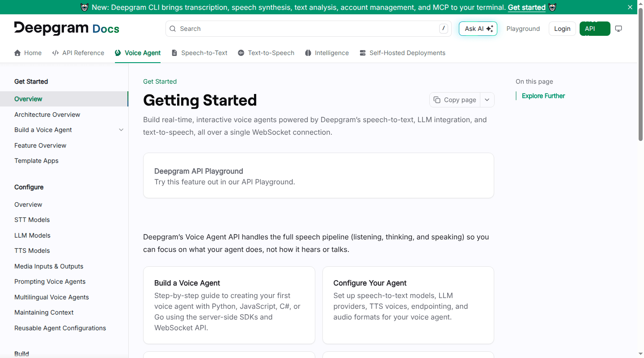Click the Ask AI button
Viewport: 644px width, 358px height.
(x=478, y=29)
